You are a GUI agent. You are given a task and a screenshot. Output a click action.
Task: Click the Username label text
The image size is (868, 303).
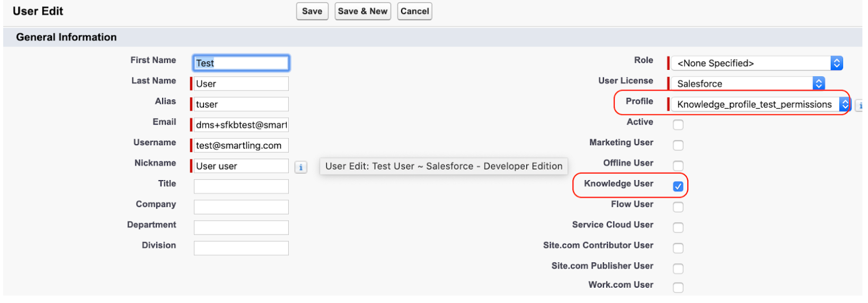tap(155, 142)
